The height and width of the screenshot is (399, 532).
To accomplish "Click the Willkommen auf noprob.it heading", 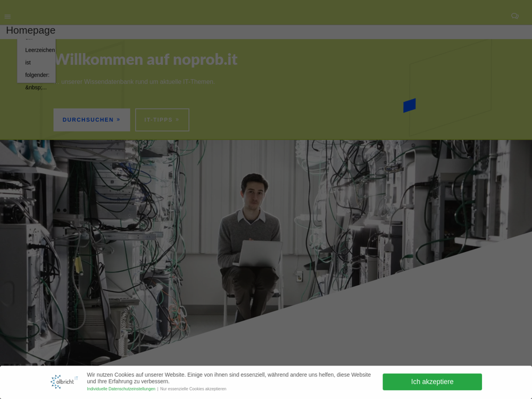I will tap(146, 59).
